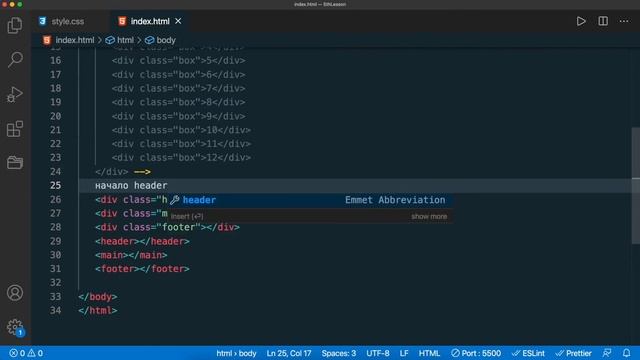Click the <main></main> line

point(131,255)
